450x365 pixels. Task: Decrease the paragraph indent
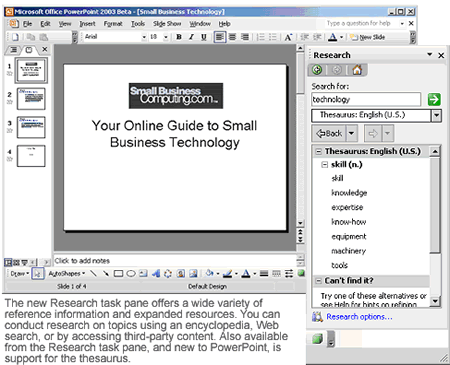click(305, 37)
